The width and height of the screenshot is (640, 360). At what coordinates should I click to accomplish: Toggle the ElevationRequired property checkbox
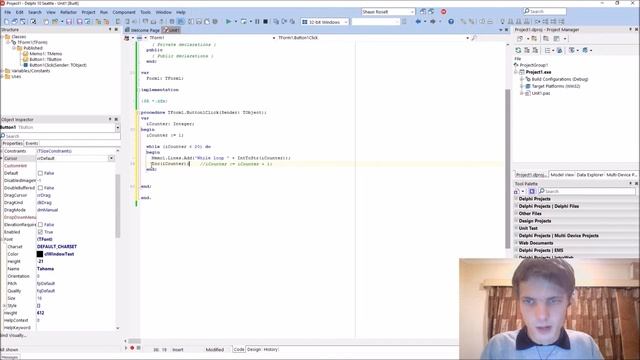tap(40, 224)
